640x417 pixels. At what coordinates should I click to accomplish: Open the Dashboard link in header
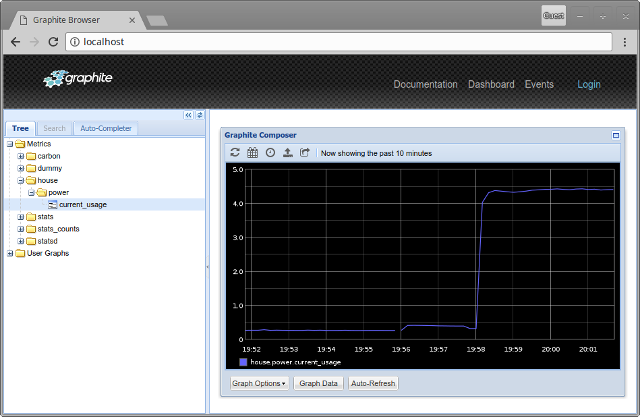(491, 85)
